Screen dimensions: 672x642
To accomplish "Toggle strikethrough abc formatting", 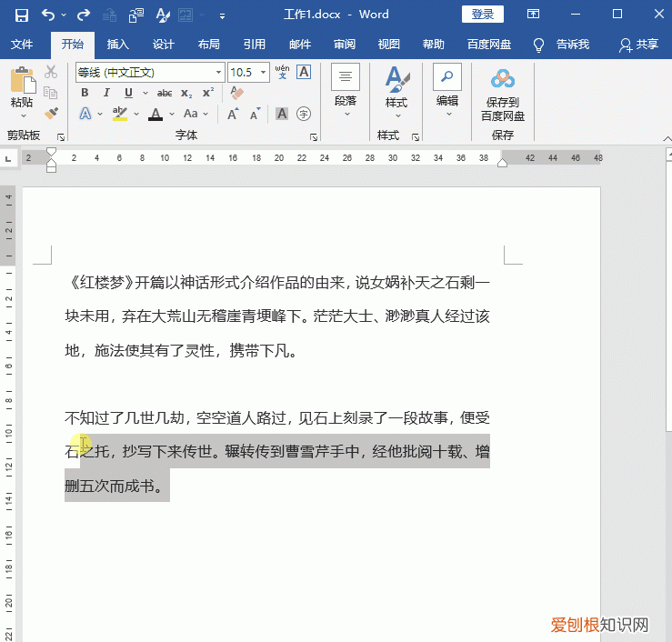I will click(x=165, y=93).
